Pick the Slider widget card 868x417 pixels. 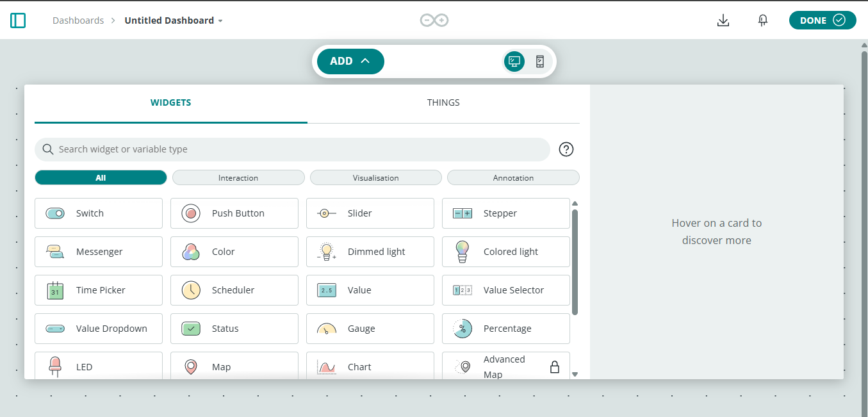tap(370, 213)
